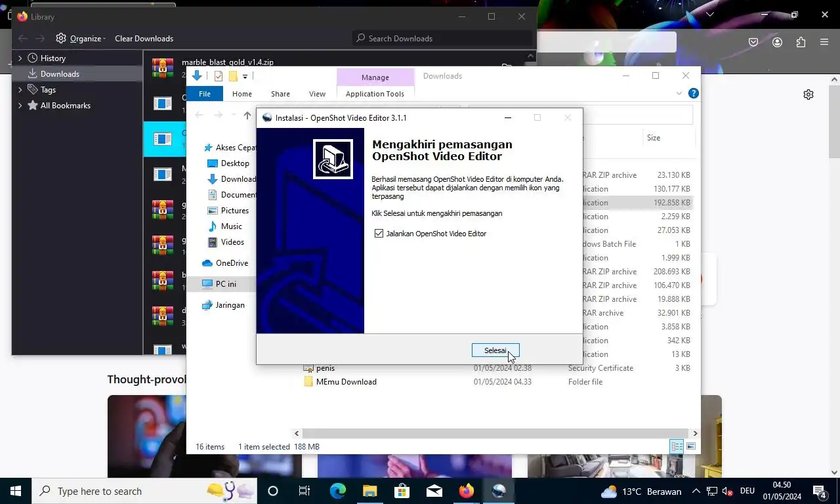The height and width of the screenshot is (504, 840).
Task: Click the horizontal scrollbar in Explorer
Action: (495, 433)
